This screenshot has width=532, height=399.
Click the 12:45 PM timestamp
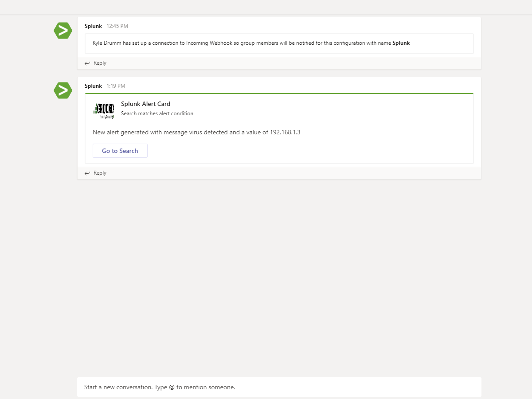[x=117, y=26]
